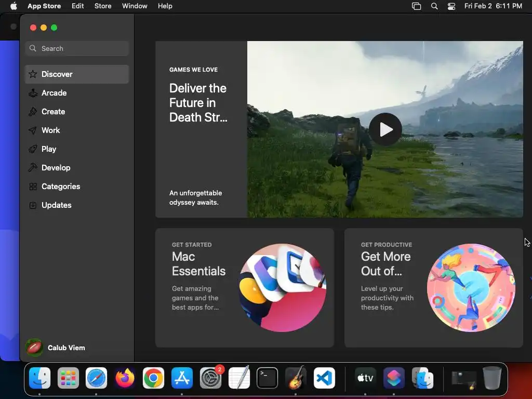Click App Store icon in Dock
Screen dimensions: 532x399
click(x=182, y=378)
